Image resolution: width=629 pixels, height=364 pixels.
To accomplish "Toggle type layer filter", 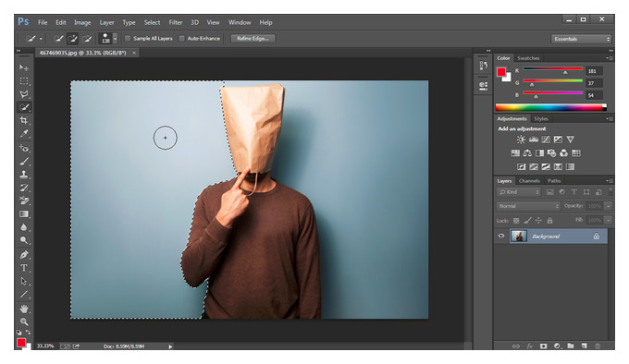I will point(574,192).
